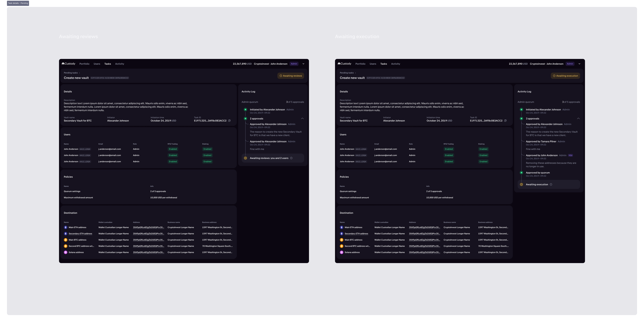Click Main BTC address bitcoin icon in Awaiting reviews screen
644x322 pixels.
pyautogui.click(x=65, y=240)
